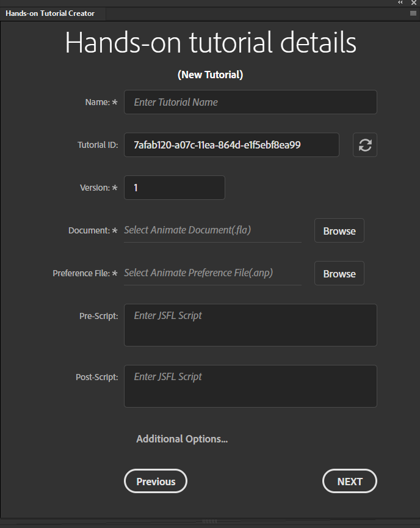420x528 pixels.
Task: Click the Name input field
Action: [250, 102]
